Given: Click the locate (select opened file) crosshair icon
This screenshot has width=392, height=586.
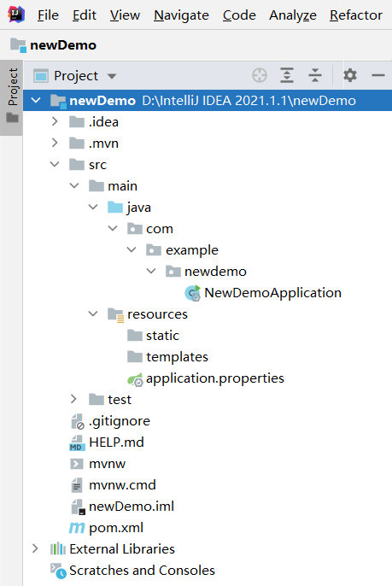Looking at the screenshot, I should coord(260,75).
